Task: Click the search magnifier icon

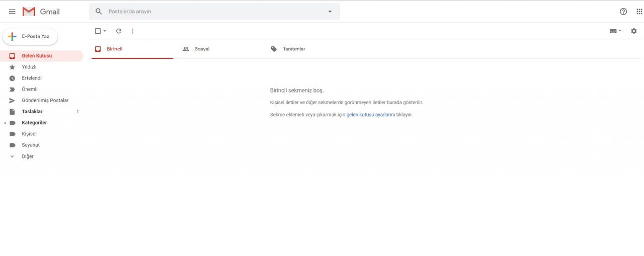Action: (99, 12)
